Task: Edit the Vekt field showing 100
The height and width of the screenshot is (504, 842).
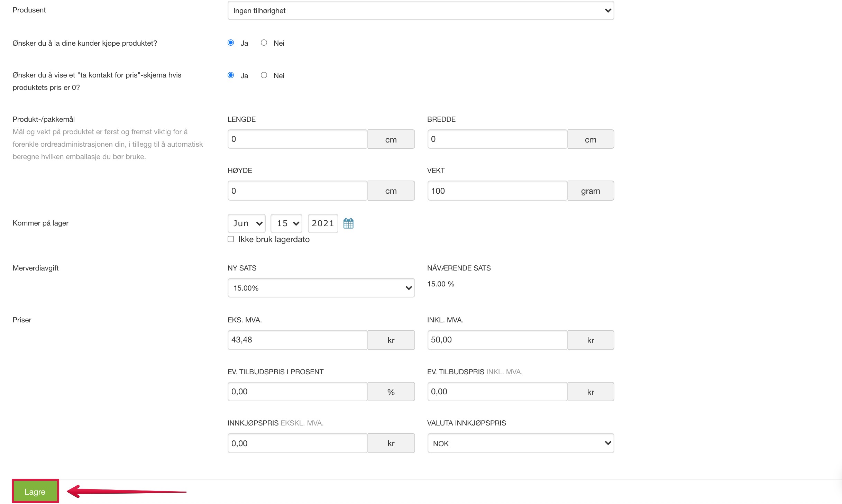Action: tap(497, 191)
